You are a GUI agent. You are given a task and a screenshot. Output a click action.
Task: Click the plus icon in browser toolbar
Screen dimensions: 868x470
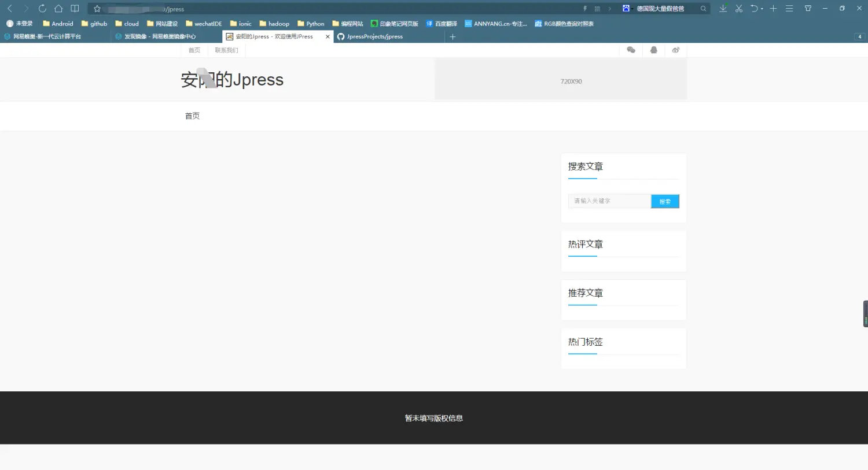[773, 9]
